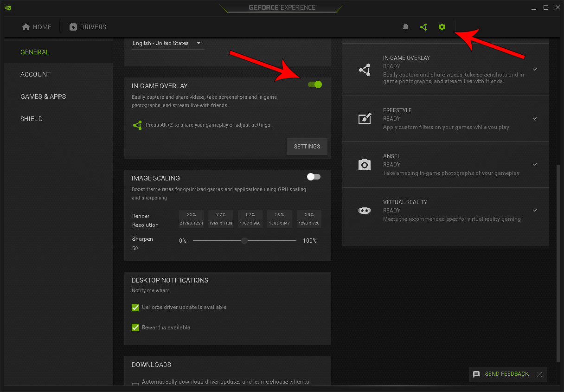
Task: Open settings gear icon
Action: [442, 27]
